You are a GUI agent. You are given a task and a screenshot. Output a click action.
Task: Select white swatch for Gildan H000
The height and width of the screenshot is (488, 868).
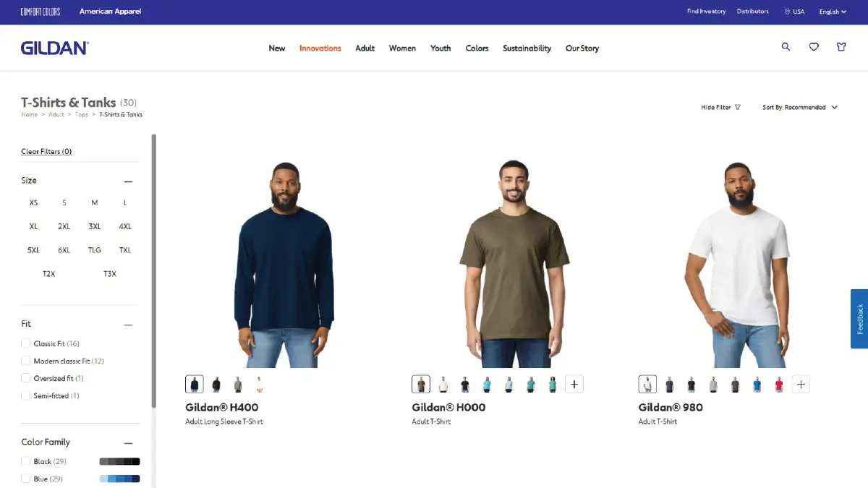click(x=443, y=385)
